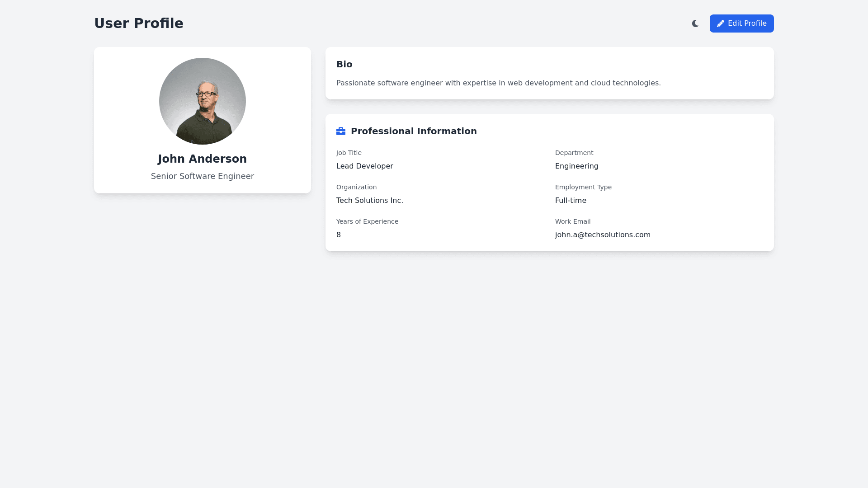Select the briefcase icon beside Professional Information

pyautogui.click(x=341, y=131)
